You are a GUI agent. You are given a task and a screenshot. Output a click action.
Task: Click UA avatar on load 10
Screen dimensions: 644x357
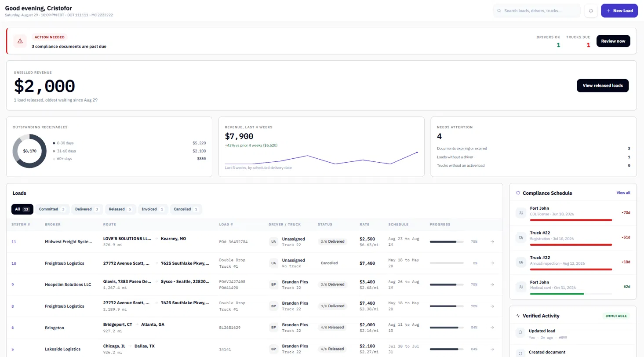pos(273,263)
